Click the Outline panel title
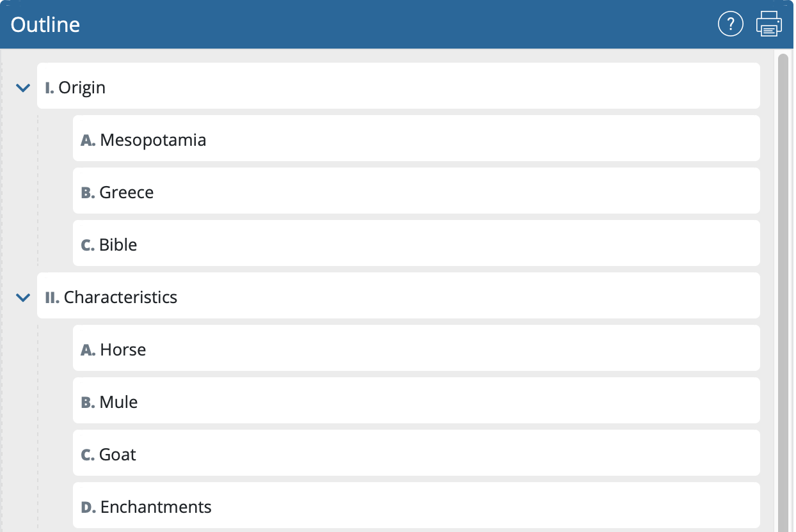The height and width of the screenshot is (532, 796). tap(45, 24)
